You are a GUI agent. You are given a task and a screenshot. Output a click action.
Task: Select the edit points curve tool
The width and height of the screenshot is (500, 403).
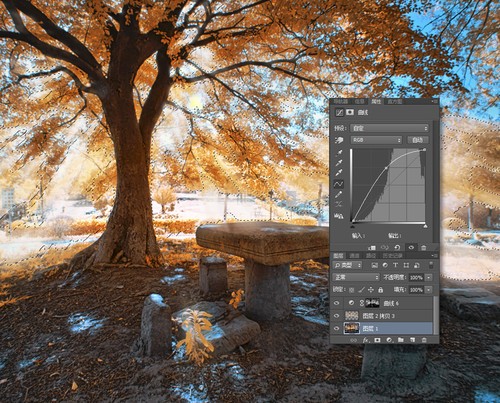(339, 184)
